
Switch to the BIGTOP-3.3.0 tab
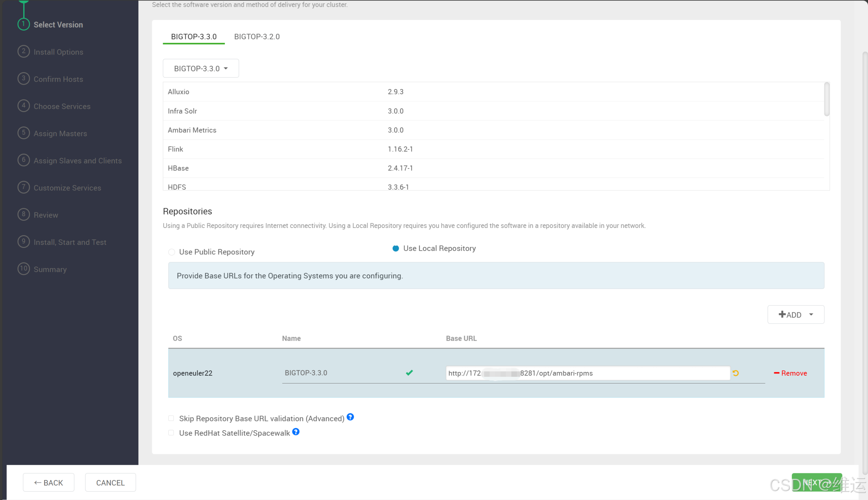194,36
